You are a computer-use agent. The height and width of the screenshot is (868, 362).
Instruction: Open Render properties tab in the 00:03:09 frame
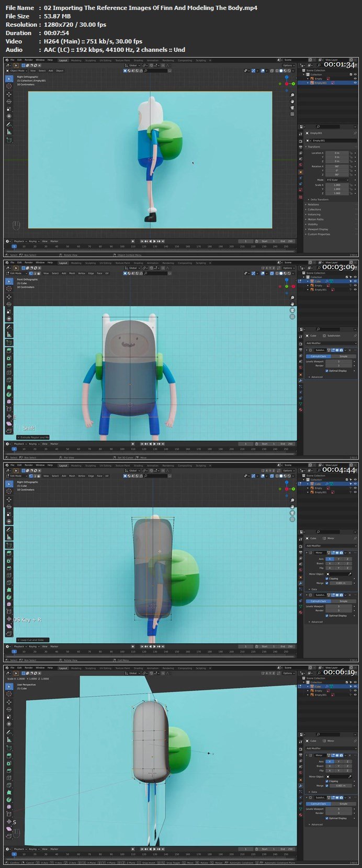click(301, 343)
